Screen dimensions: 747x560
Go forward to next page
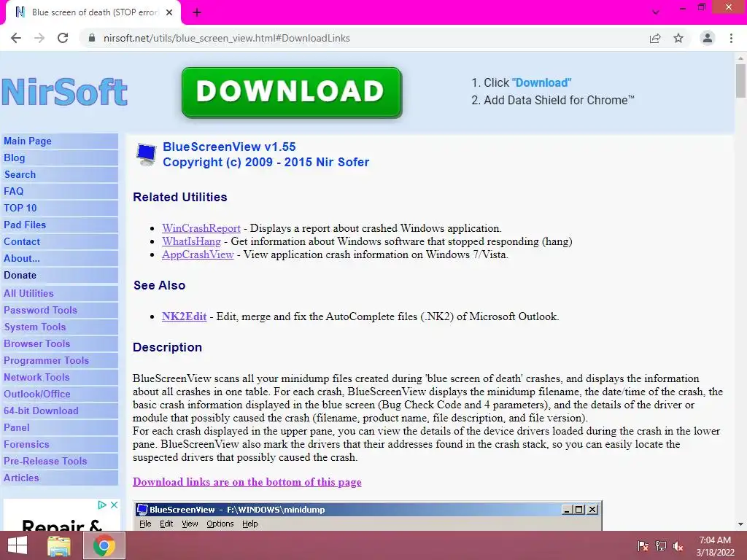39,38
